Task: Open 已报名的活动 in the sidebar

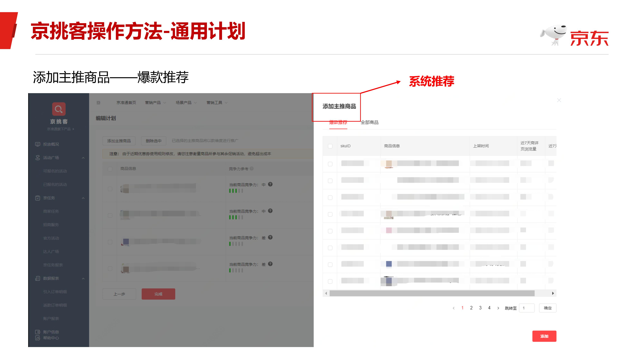Action: click(x=55, y=185)
